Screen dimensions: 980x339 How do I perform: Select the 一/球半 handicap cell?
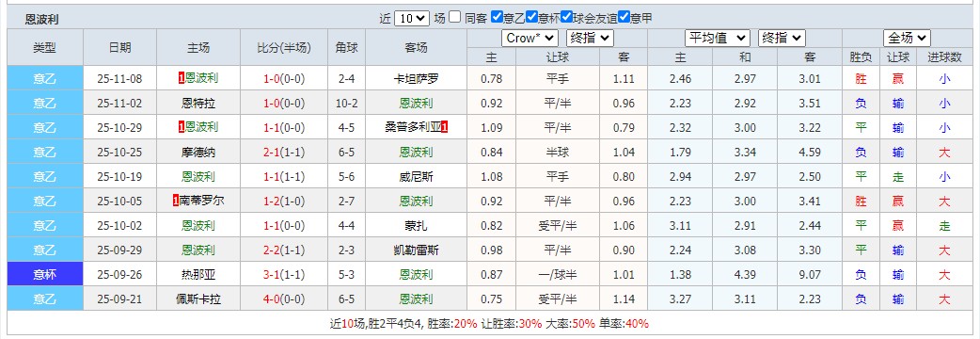[558, 275]
